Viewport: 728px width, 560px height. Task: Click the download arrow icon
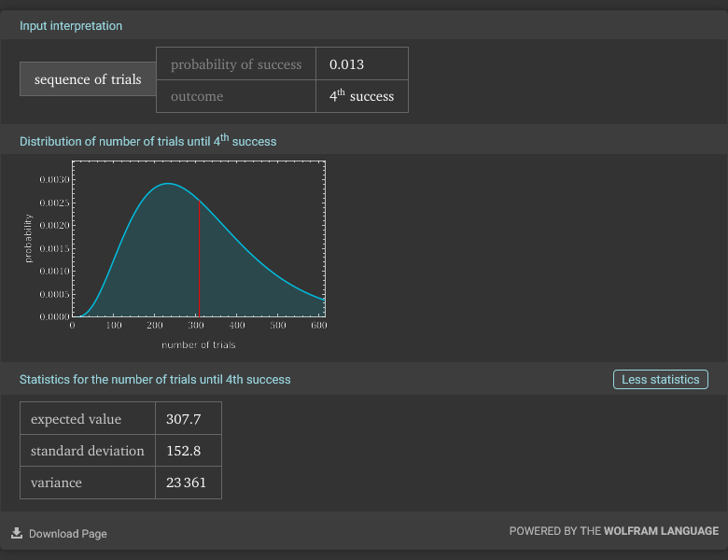[x=17, y=533]
